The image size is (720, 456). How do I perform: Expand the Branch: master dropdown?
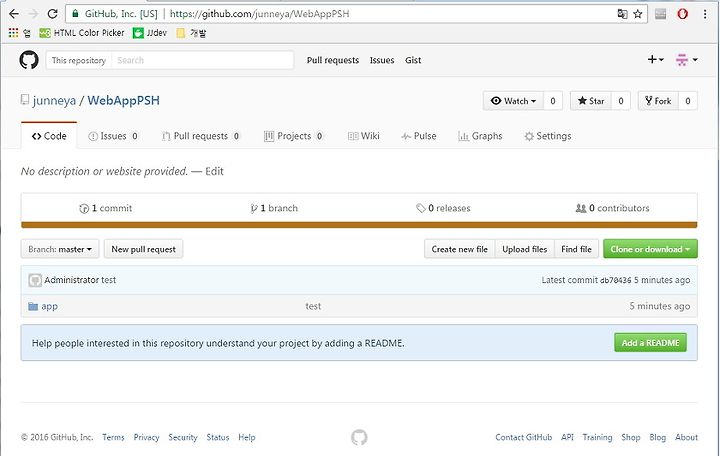click(x=60, y=249)
